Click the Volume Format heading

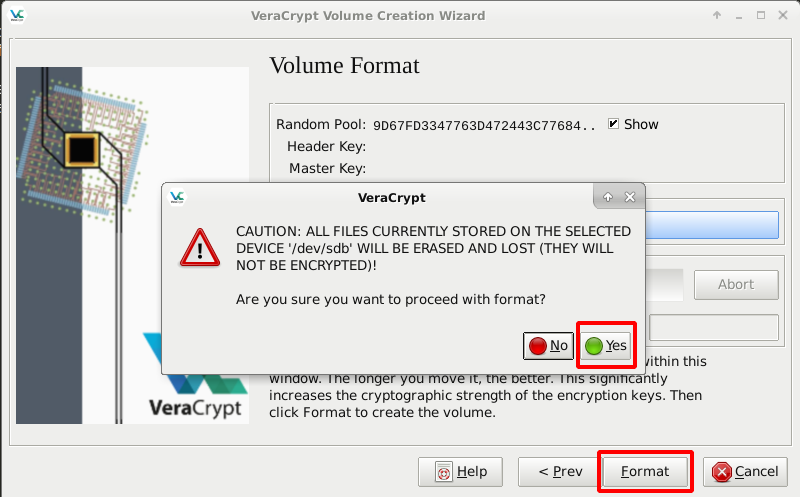344,65
